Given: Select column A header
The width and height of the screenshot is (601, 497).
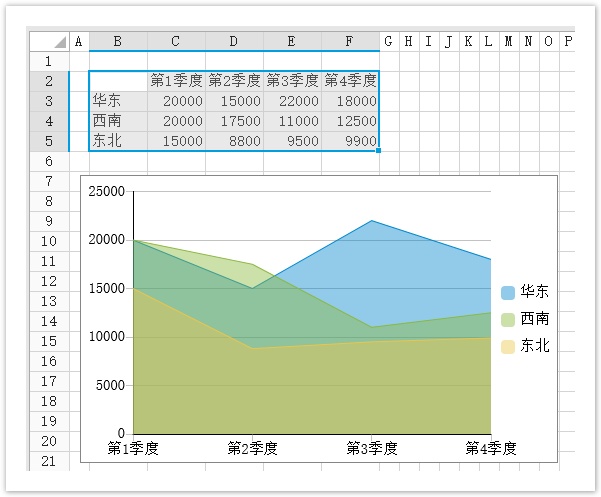Looking at the screenshot, I should click(x=79, y=41).
